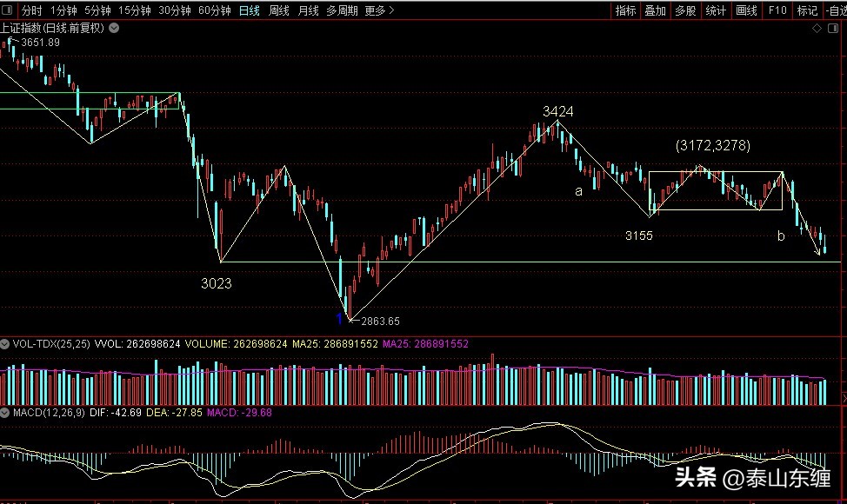847x504 pixels.
Task: Select the 60分钟 period
Action: [x=215, y=10]
